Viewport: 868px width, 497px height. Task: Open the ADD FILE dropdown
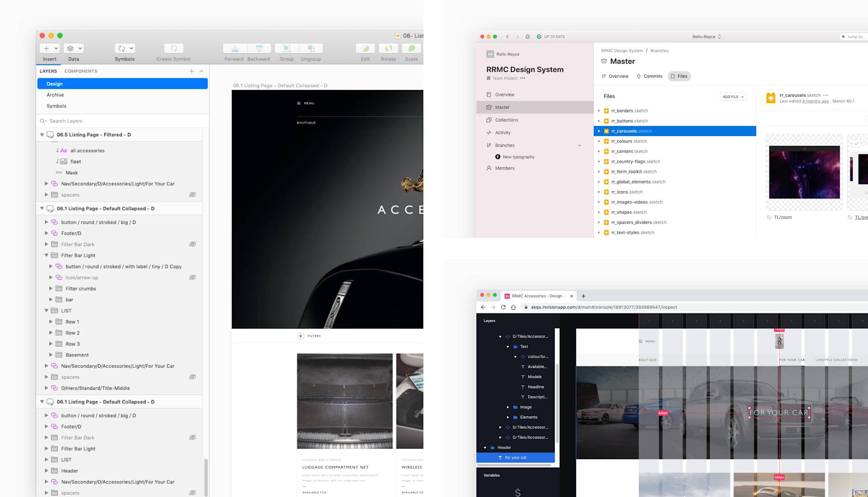[x=733, y=97]
